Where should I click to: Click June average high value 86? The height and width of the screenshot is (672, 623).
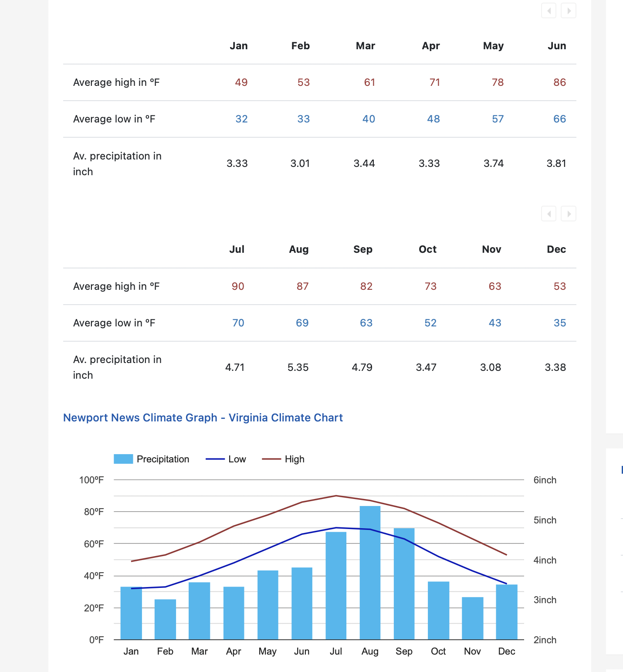coord(560,82)
